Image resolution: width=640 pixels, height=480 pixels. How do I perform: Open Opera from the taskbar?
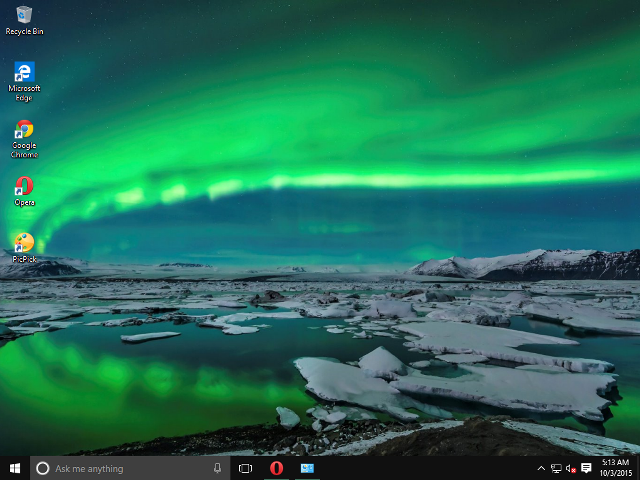pos(276,468)
